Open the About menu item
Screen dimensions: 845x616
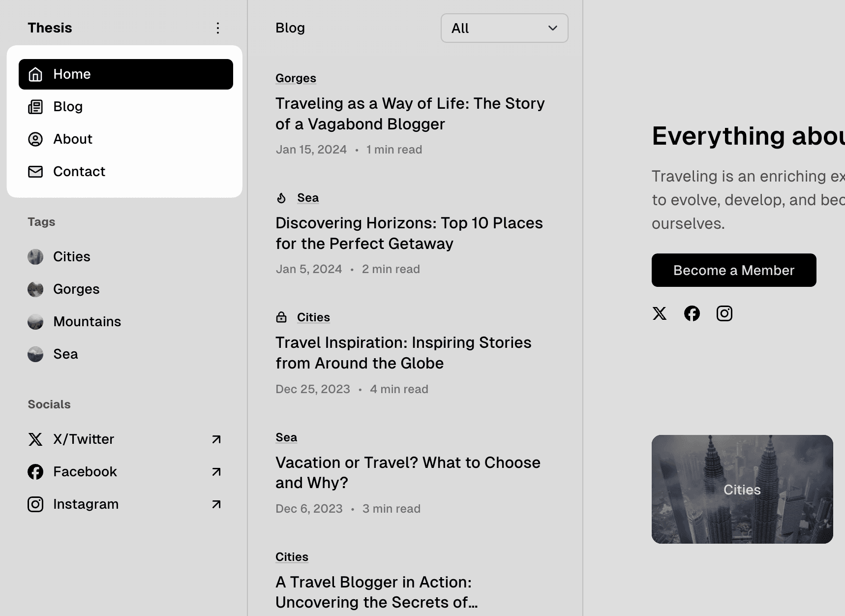[x=126, y=139]
